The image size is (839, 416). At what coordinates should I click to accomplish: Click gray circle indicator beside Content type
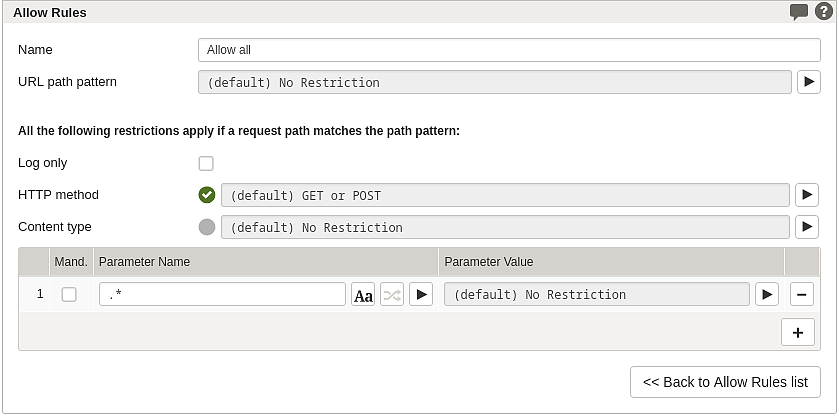coord(207,227)
